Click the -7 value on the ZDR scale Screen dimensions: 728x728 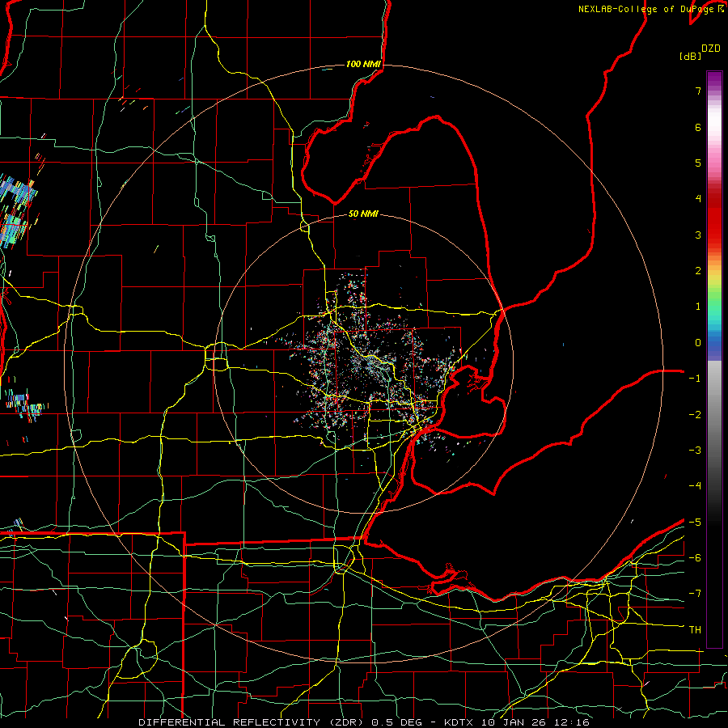(695, 594)
